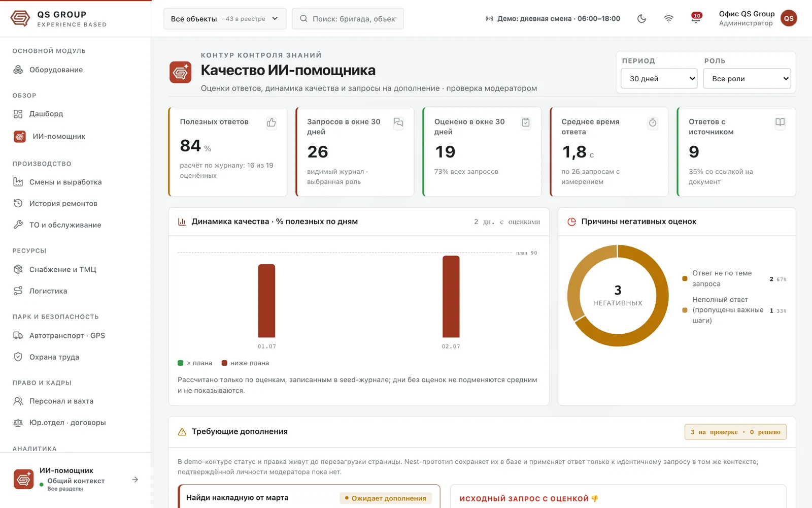Image resolution: width=812 pixels, height=508 pixels.
Task: Click the Качество ИИ-помощника header icon
Action: click(x=180, y=72)
